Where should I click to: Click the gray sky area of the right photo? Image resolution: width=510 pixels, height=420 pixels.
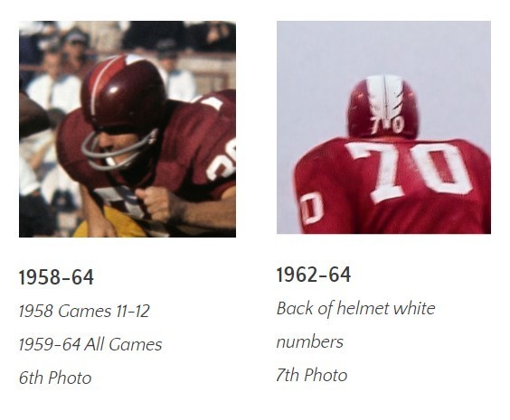coord(383,49)
